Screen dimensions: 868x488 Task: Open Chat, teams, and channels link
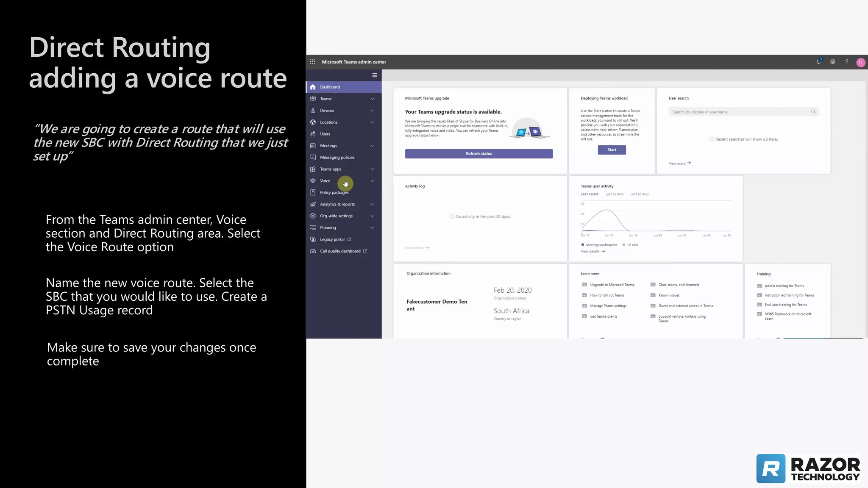tap(679, 285)
